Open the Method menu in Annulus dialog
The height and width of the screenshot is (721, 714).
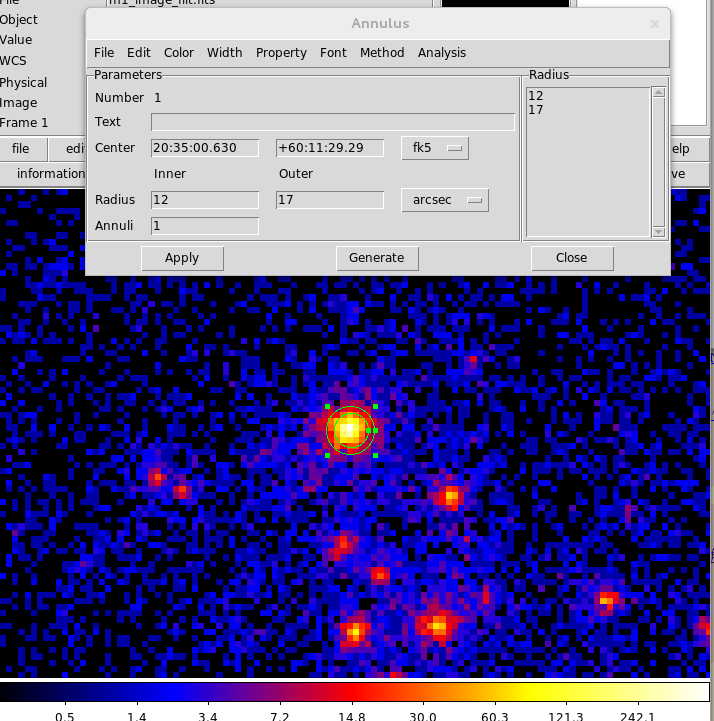click(382, 53)
